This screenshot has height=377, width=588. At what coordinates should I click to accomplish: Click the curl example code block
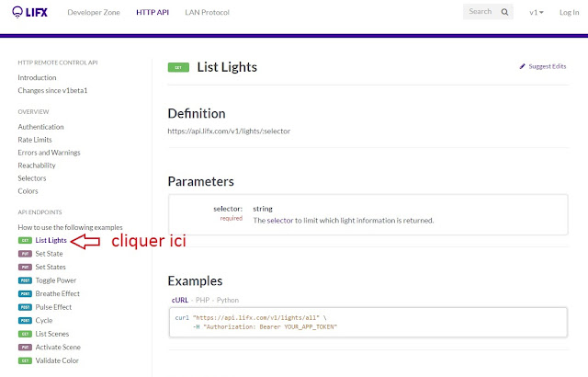pos(368,322)
